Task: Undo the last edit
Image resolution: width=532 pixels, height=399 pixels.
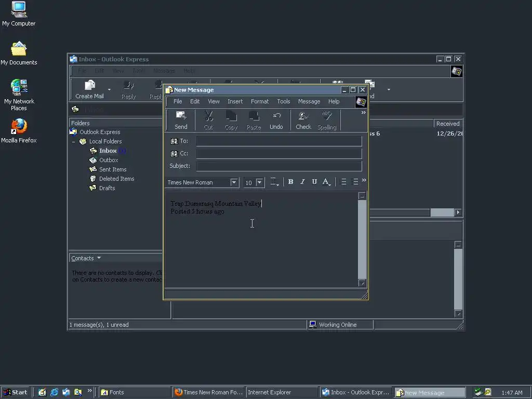Action: pos(276,120)
